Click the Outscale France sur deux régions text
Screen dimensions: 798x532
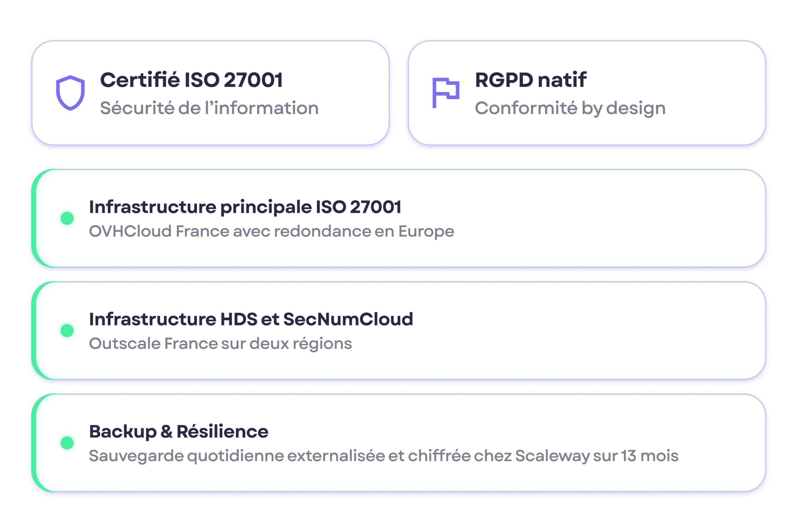coord(220,344)
